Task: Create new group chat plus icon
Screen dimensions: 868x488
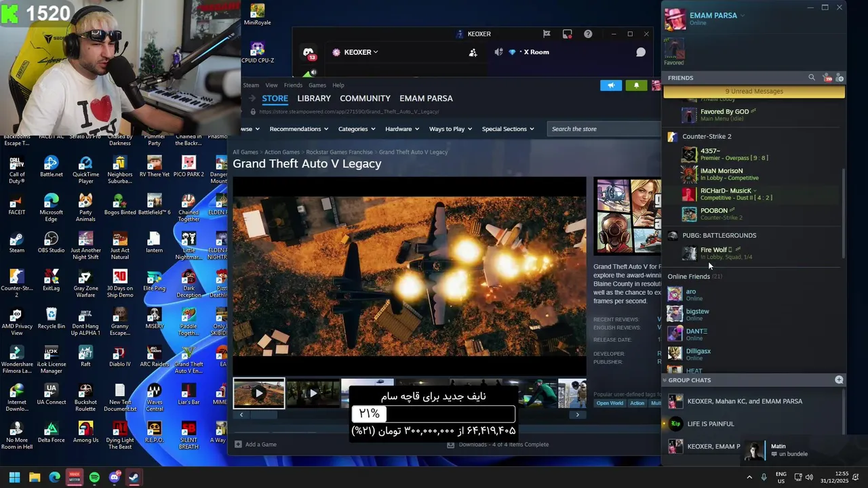Action: tap(839, 380)
